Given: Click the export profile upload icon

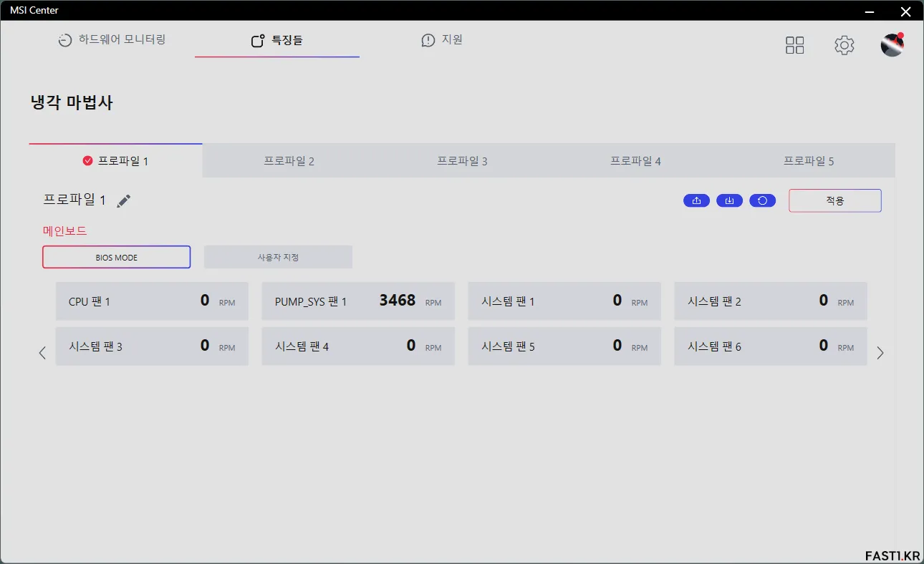Looking at the screenshot, I should (x=697, y=200).
